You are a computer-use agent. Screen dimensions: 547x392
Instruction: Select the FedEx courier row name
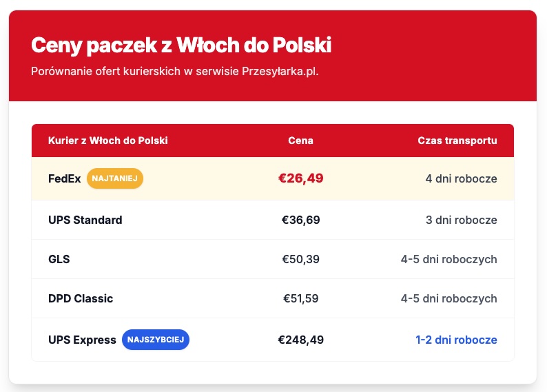coord(64,178)
